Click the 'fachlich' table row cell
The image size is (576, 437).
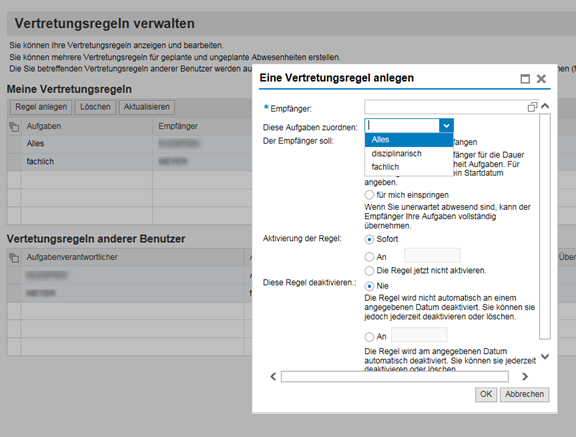pos(87,162)
